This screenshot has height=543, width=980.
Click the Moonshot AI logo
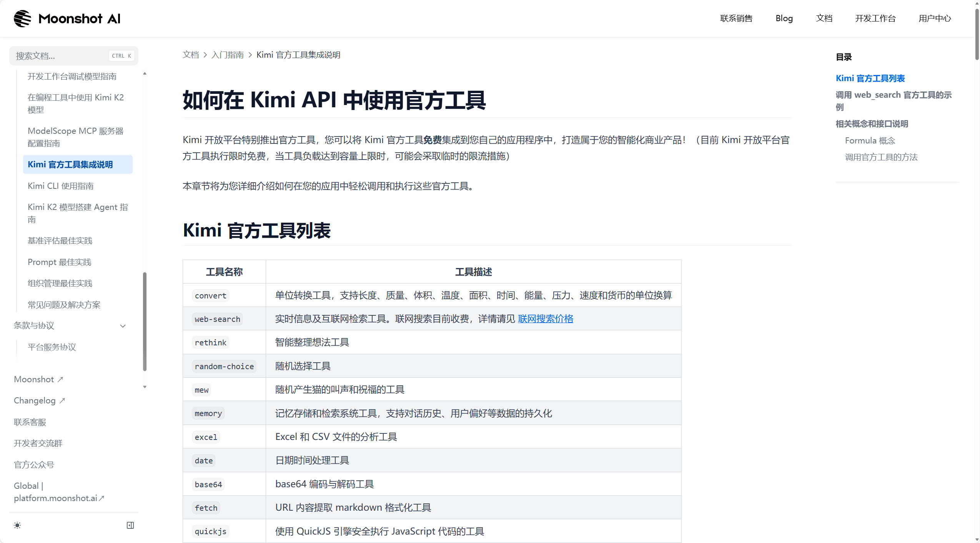click(67, 18)
